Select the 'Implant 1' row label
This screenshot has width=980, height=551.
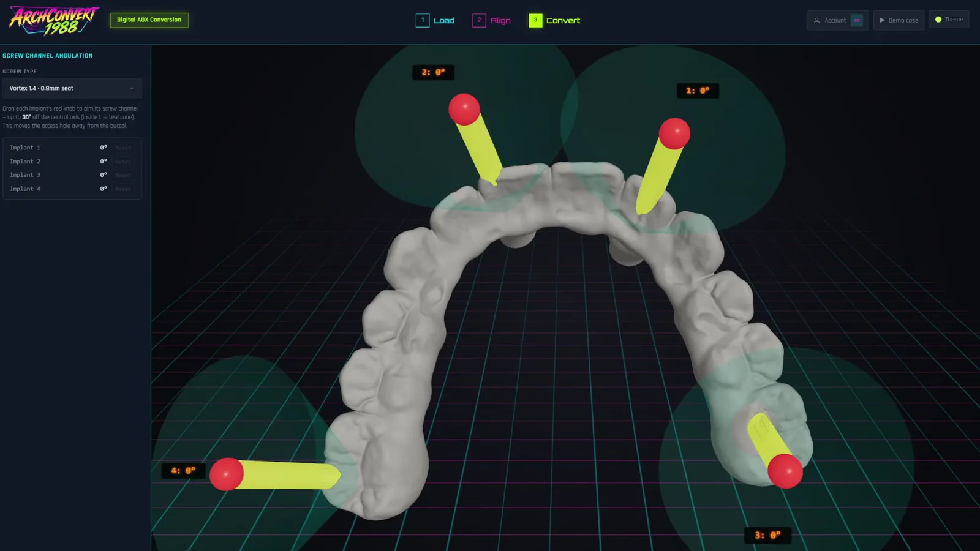tap(25, 148)
